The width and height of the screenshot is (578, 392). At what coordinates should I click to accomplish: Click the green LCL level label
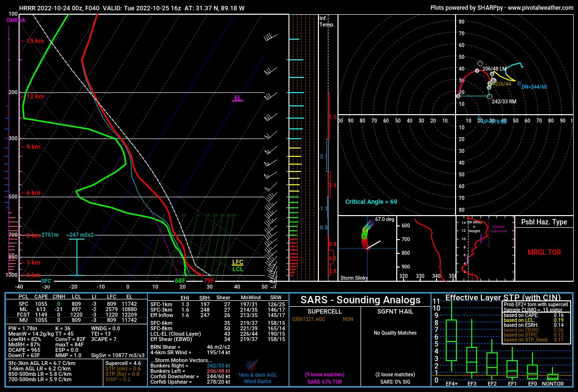pyautogui.click(x=238, y=269)
